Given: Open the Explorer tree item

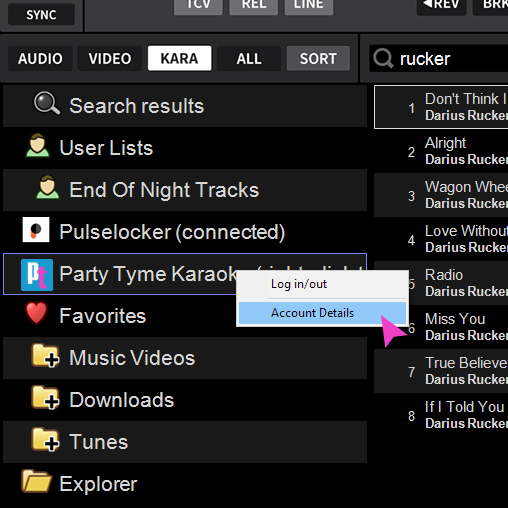Looking at the screenshot, I should point(185,484).
